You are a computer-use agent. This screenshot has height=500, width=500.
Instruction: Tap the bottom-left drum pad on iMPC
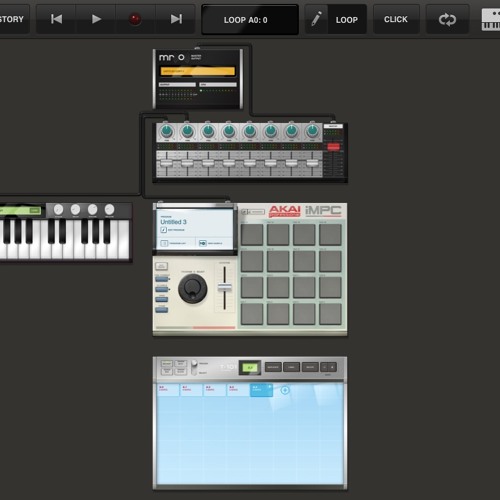[x=252, y=314]
